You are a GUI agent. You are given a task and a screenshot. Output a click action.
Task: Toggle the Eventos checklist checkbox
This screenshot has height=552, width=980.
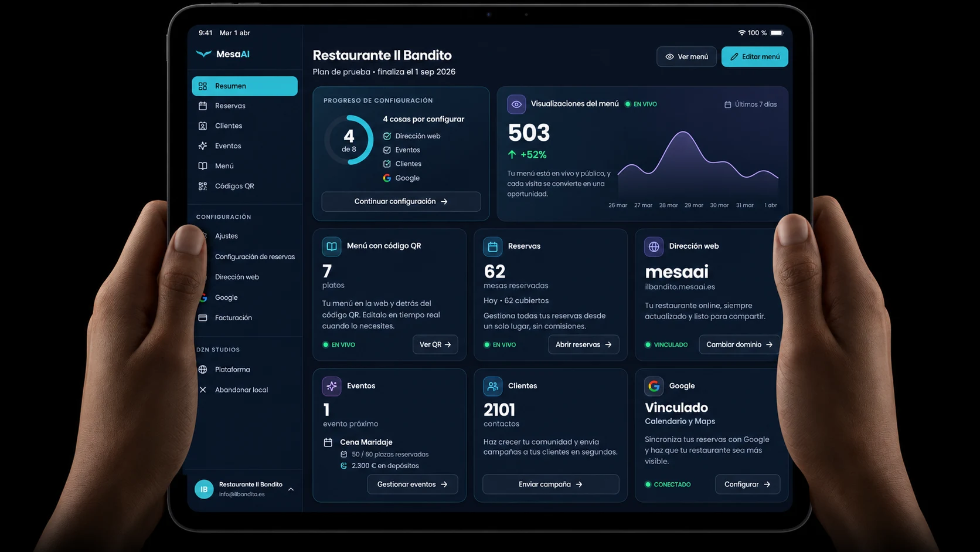[387, 150]
